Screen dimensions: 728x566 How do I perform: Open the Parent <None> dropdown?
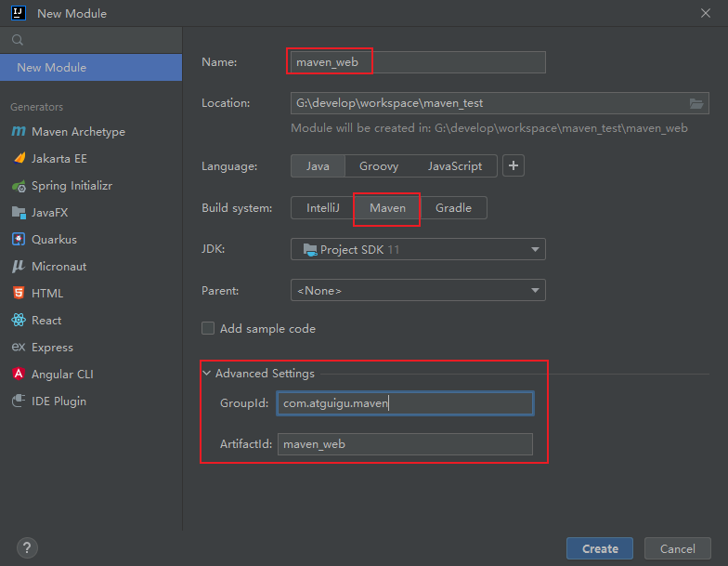(418, 290)
